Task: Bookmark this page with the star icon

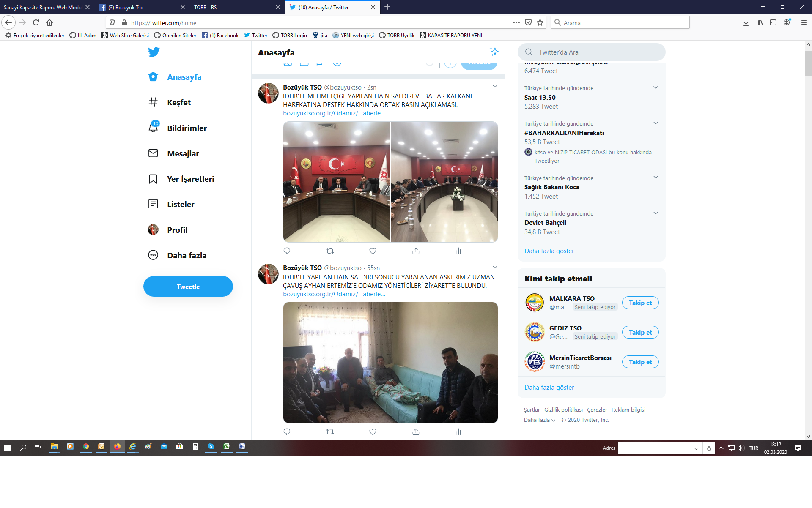Action: pyautogui.click(x=540, y=22)
